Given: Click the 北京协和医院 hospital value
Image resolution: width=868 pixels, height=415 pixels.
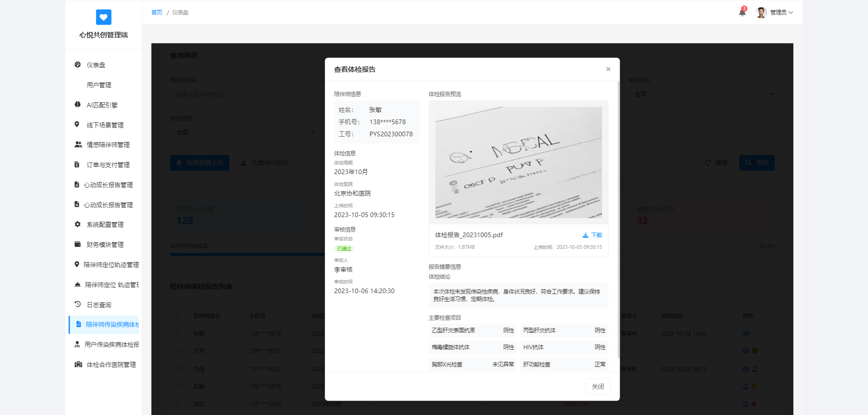Looking at the screenshot, I should point(352,193).
